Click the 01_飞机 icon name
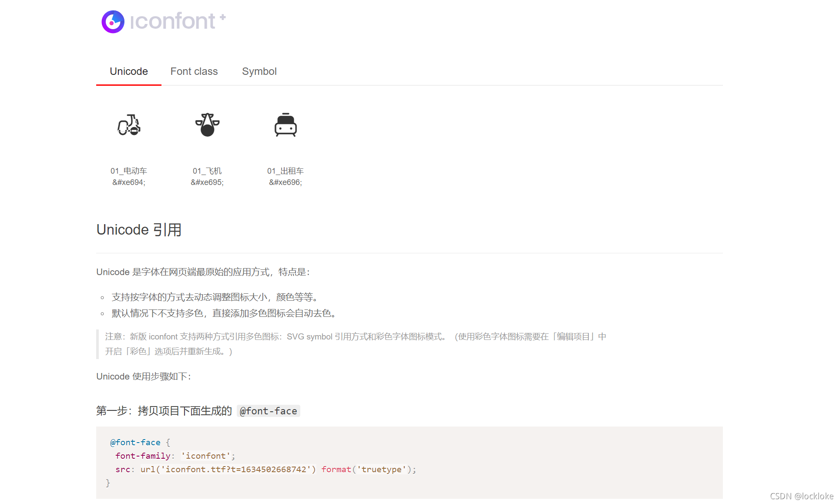This screenshot has height=504, width=840. pos(207,171)
